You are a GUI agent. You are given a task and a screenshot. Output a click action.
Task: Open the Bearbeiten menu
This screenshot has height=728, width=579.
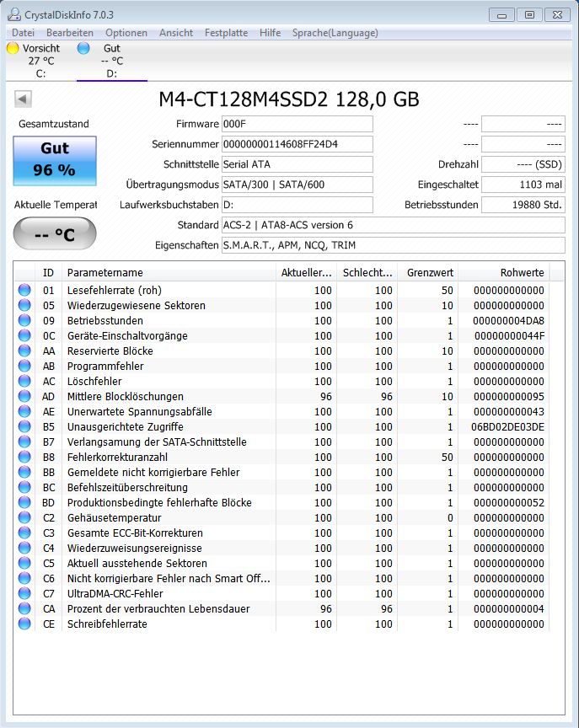click(x=70, y=33)
